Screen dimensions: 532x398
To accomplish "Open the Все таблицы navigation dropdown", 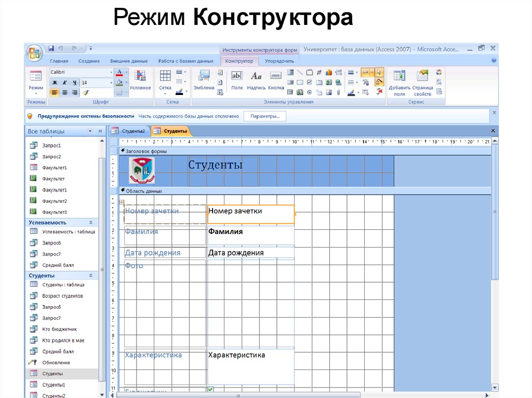I will pyautogui.click(x=90, y=131).
